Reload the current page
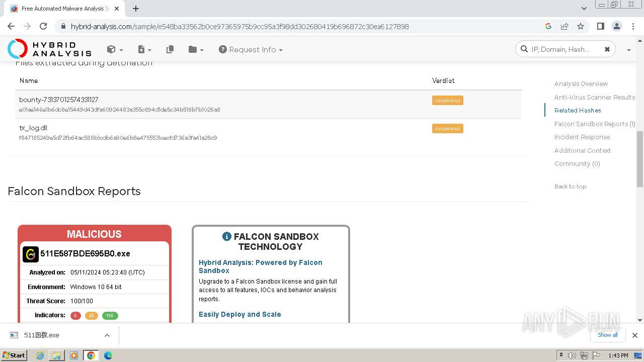Screen dimensions: 644x362 (43, 26)
